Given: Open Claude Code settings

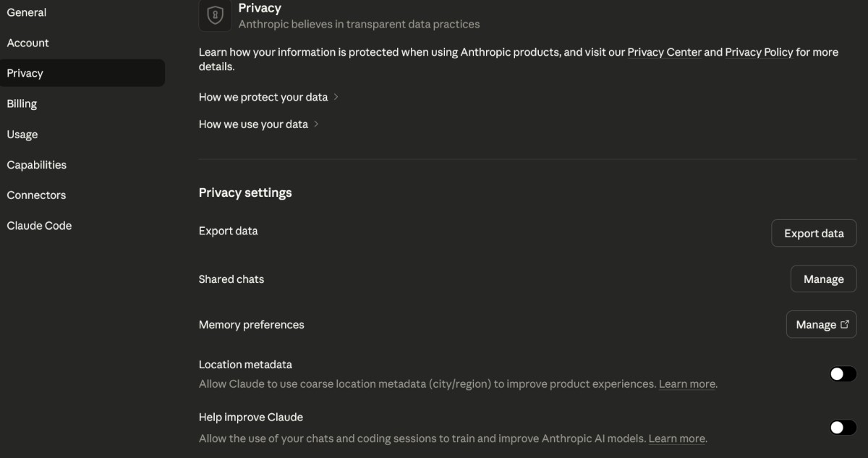Looking at the screenshot, I should pyautogui.click(x=39, y=226).
